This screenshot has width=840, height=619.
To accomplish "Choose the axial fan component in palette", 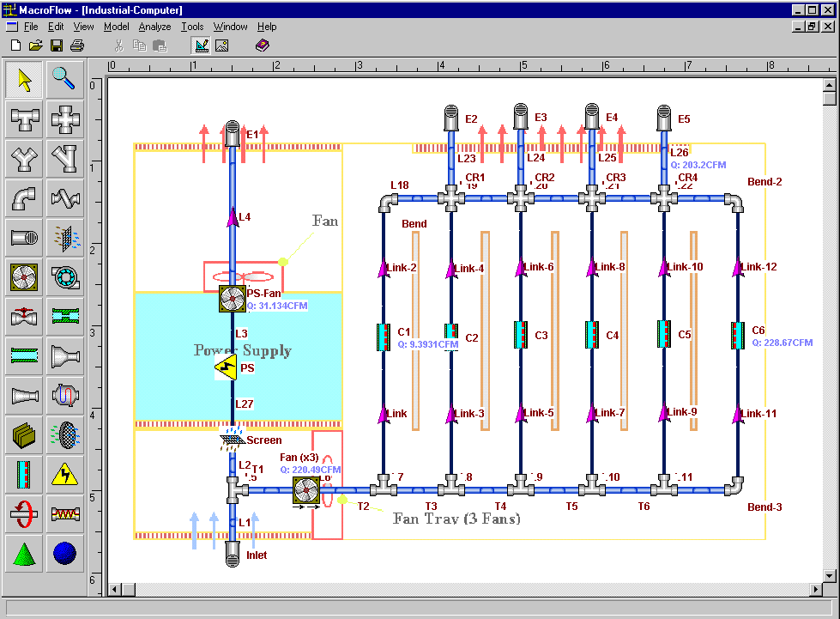I will [25, 276].
